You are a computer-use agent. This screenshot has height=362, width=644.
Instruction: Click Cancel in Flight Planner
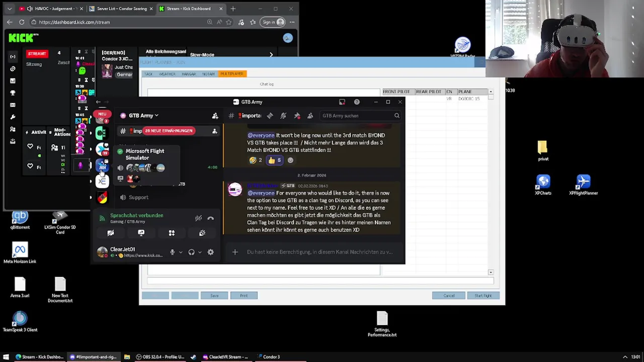click(x=449, y=296)
